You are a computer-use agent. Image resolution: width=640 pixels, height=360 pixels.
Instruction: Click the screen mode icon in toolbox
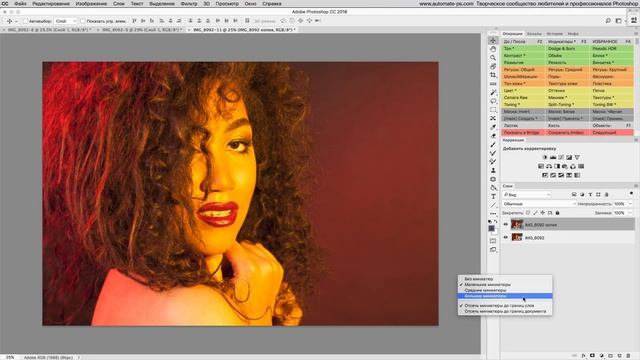tap(493, 249)
